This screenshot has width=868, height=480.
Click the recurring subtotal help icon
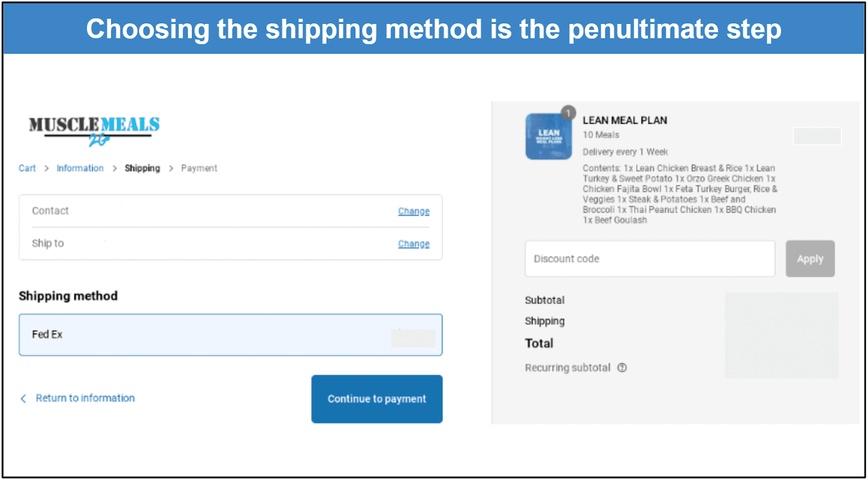click(622, 368)
